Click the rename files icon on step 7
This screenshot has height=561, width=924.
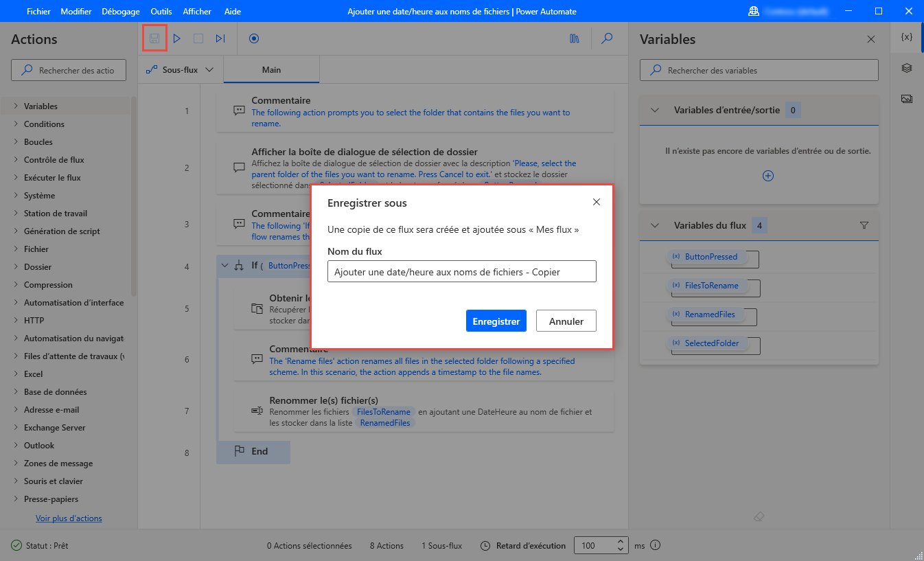257,411
